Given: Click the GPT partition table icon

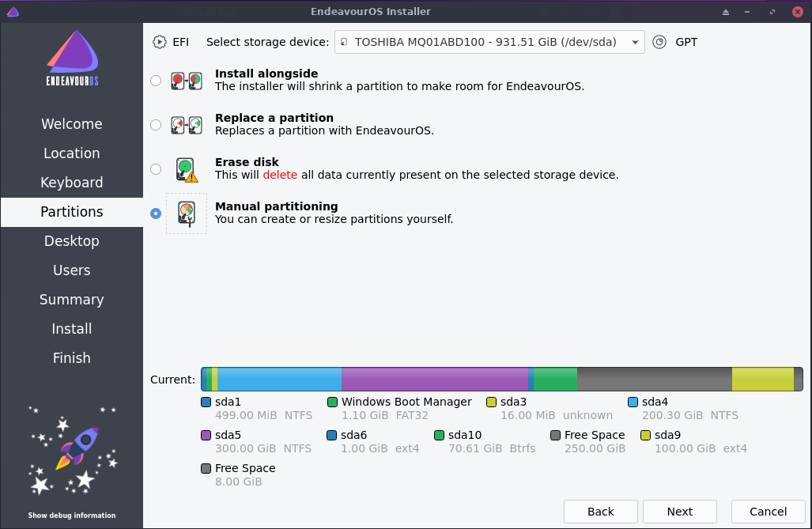Looking at the screenshot, I should click(659, 42).
